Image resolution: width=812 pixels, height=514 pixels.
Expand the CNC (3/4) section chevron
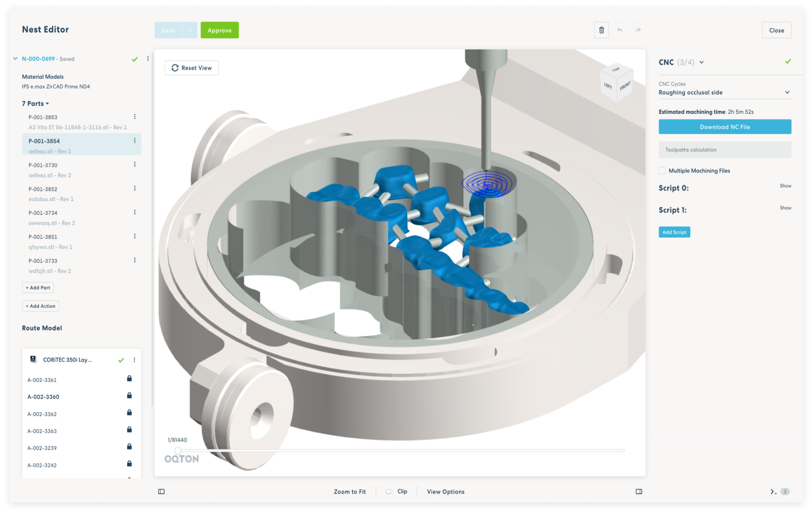(702, 62)
